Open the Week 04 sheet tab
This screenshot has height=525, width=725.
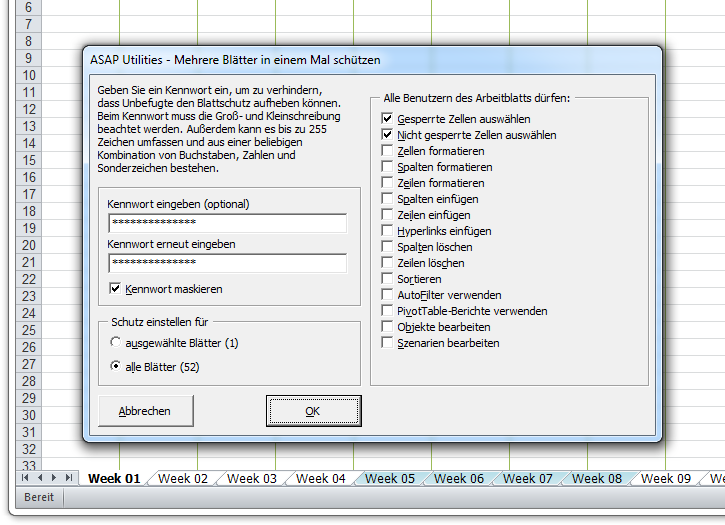pos(321,478)
